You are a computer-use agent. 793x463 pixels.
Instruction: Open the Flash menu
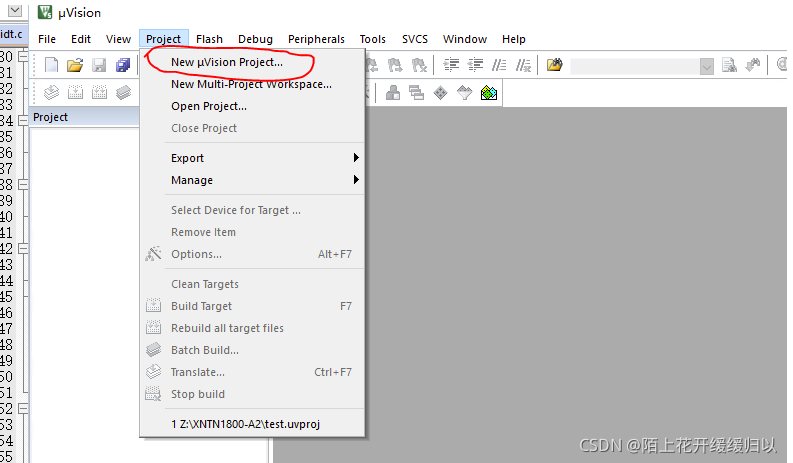tap(209, 39)
